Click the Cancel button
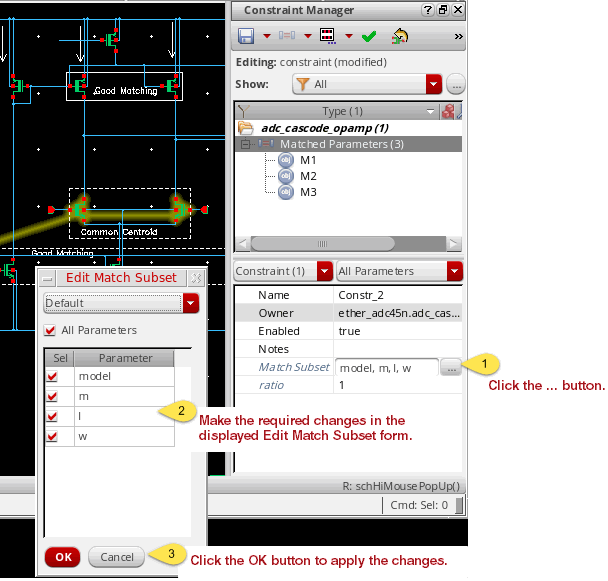The height and width of the screenshot is (581, 608). 116,557
